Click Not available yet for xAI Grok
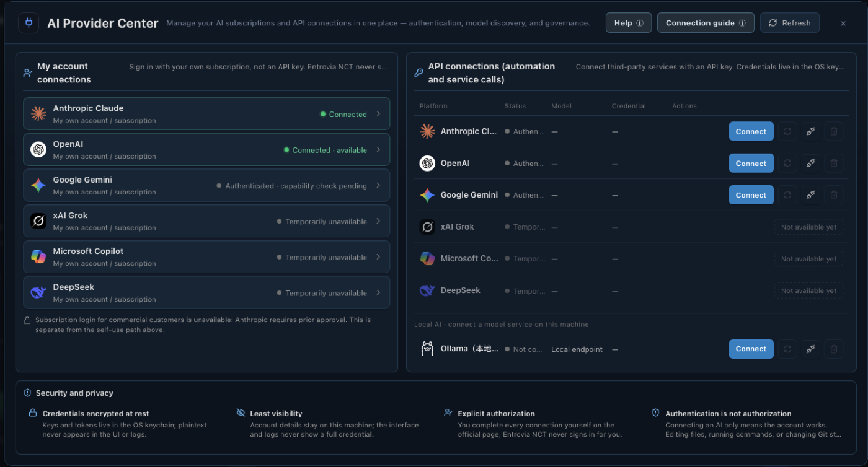This screenshot has width=868, height=467. tap(808, 227)
